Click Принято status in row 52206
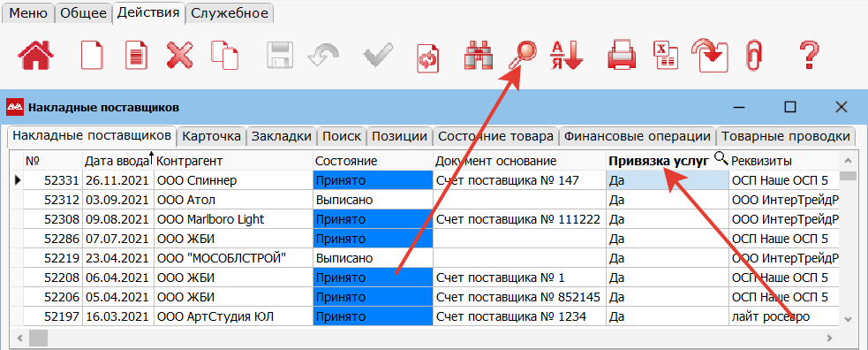 pos(373,297)
